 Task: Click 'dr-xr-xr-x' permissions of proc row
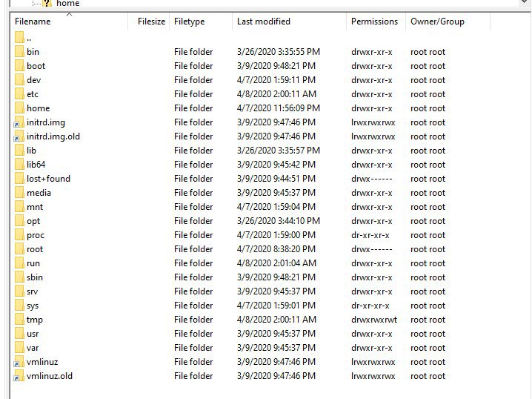370,235
